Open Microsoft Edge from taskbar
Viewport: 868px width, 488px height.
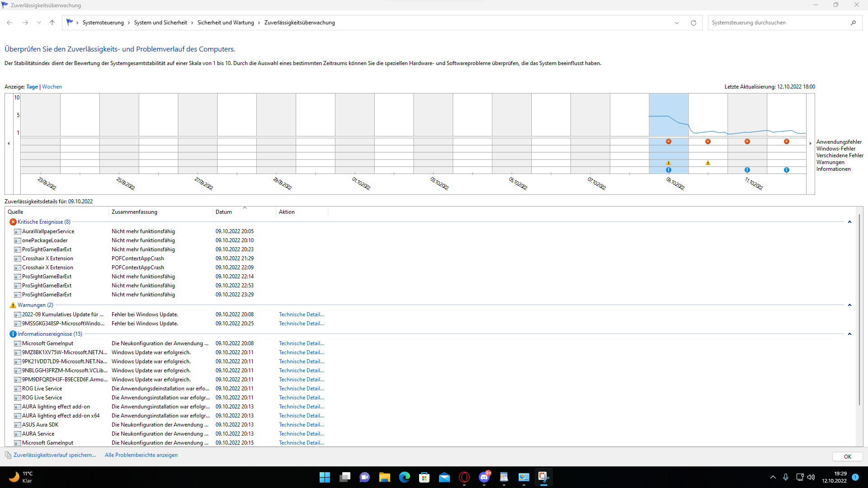point(404,477)
